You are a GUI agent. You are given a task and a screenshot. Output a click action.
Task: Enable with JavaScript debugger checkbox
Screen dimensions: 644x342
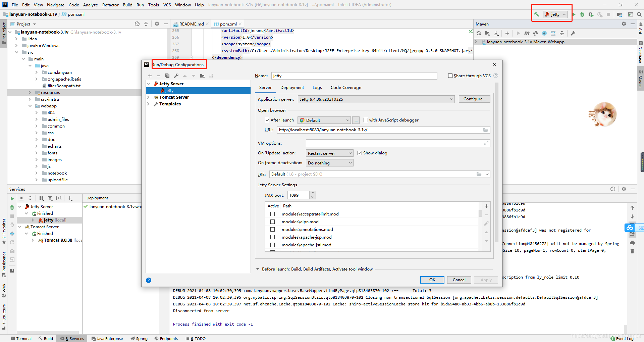[366, 120]
